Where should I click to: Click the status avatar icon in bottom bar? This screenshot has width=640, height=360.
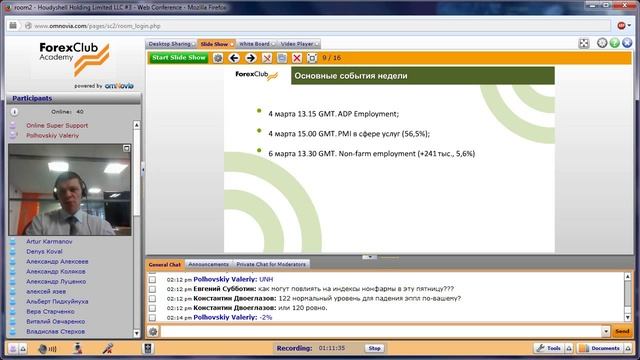(x=13, y=348)
